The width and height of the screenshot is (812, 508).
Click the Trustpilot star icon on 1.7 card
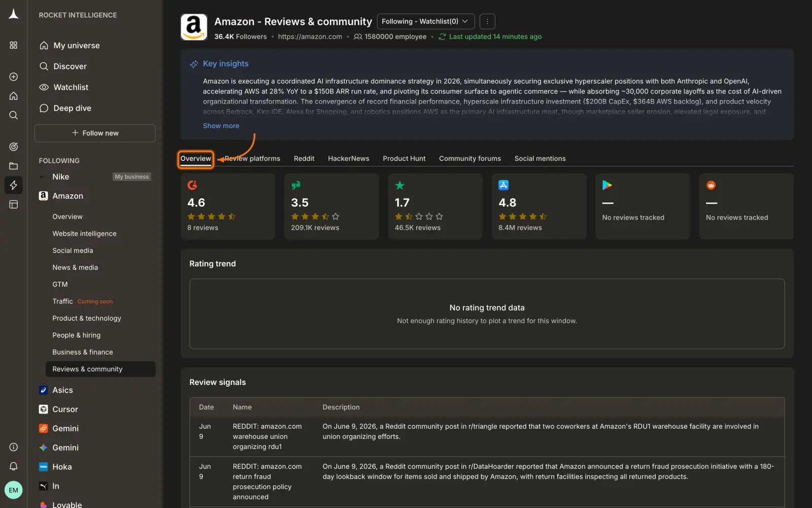pos(400,185)
